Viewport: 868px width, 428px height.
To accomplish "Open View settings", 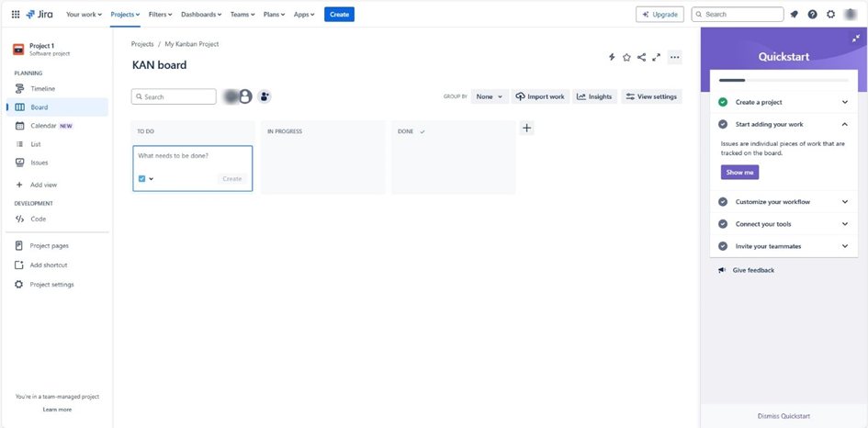I will pyautogui.click(x=651, y=96).
